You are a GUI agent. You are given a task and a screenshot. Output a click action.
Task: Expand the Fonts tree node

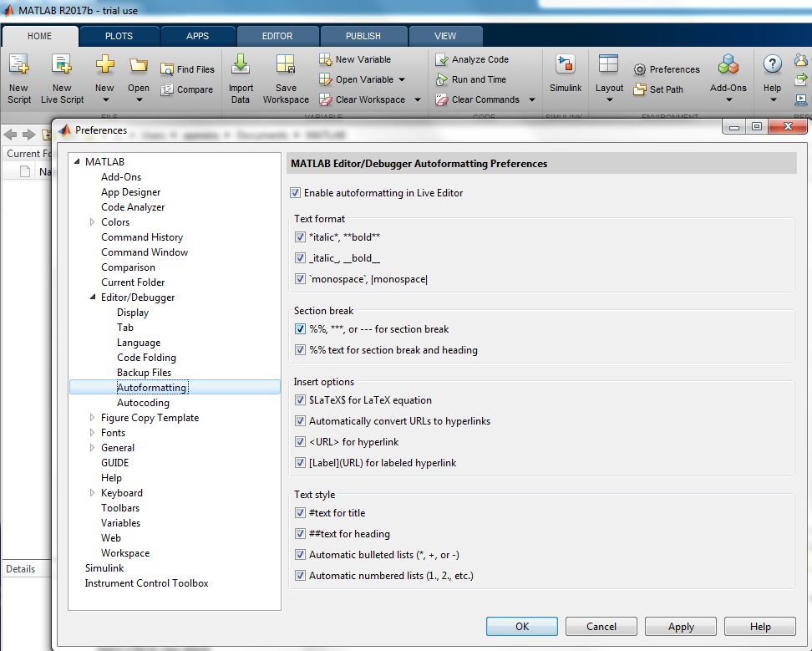92,432
